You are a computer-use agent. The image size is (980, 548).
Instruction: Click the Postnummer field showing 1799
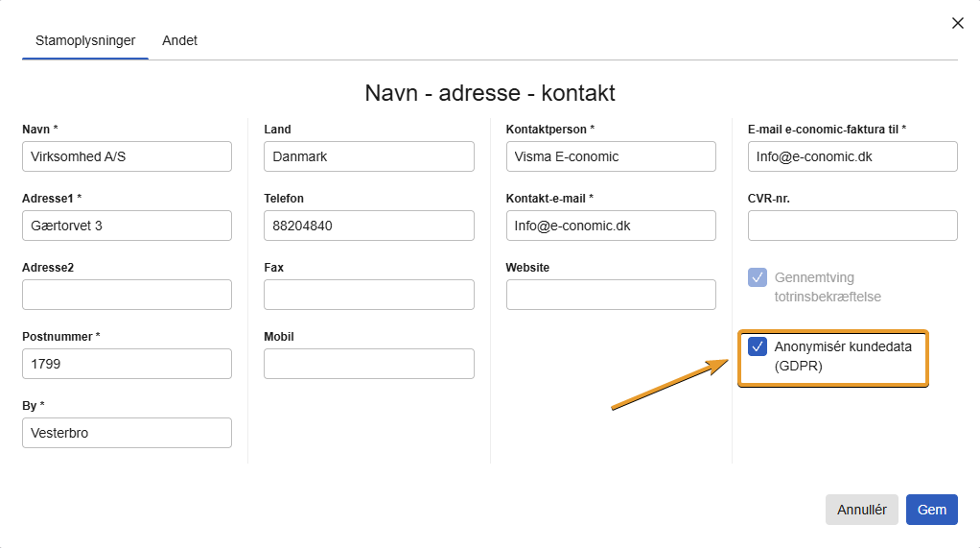(127, 364)
